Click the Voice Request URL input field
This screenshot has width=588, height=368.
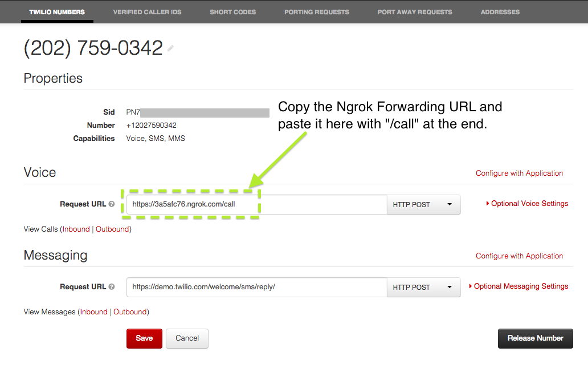pyautogui.click(x=257, y=204)
